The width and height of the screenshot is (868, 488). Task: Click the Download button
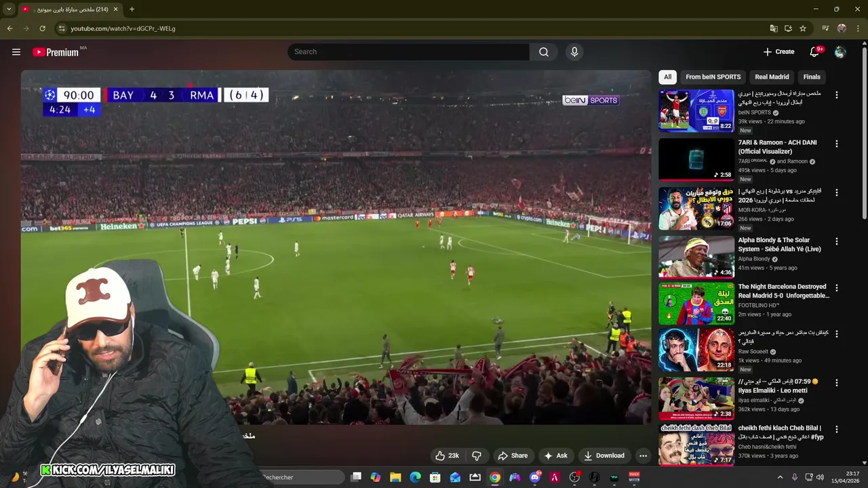click(x=604, y=455)
